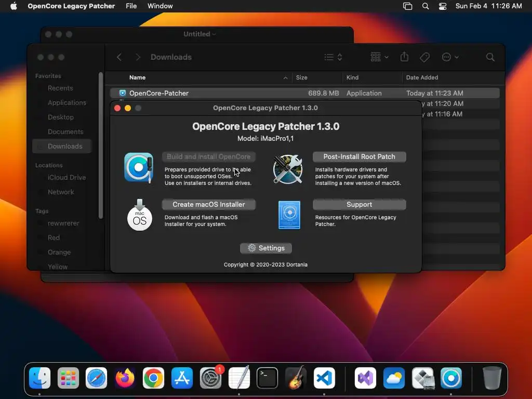The height and width of the screenshot is (399, 532).
Task: Open Finder from the Dock
Action: 39,378
